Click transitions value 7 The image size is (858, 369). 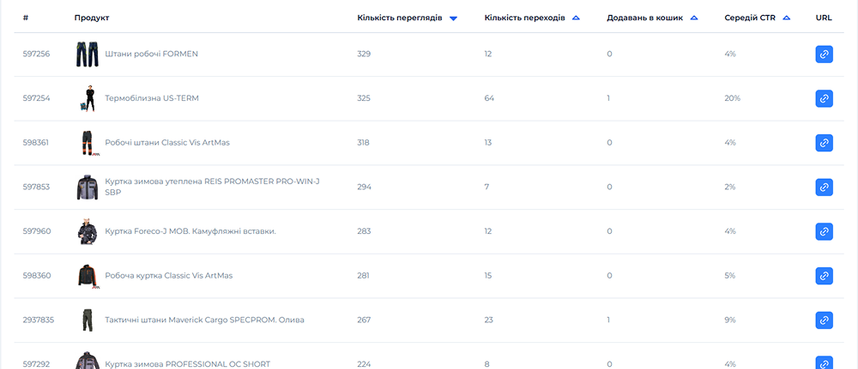pyautogui.click(x=487, y=187)
